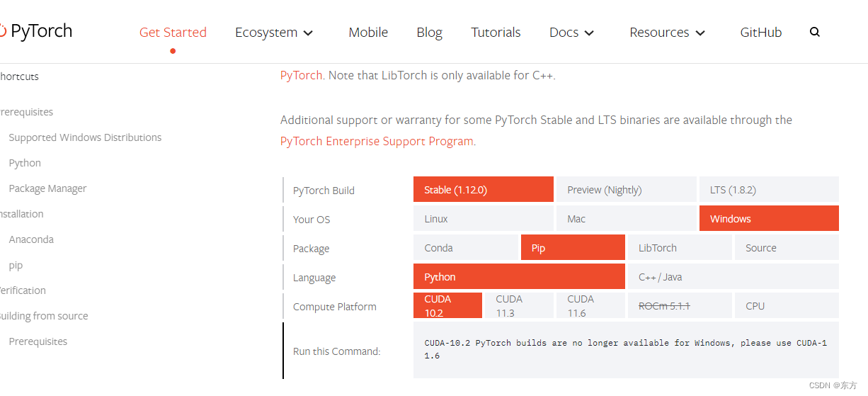Screen dimensions: 868x396
Task: Select Pip package option
Action: pos(573,247)
